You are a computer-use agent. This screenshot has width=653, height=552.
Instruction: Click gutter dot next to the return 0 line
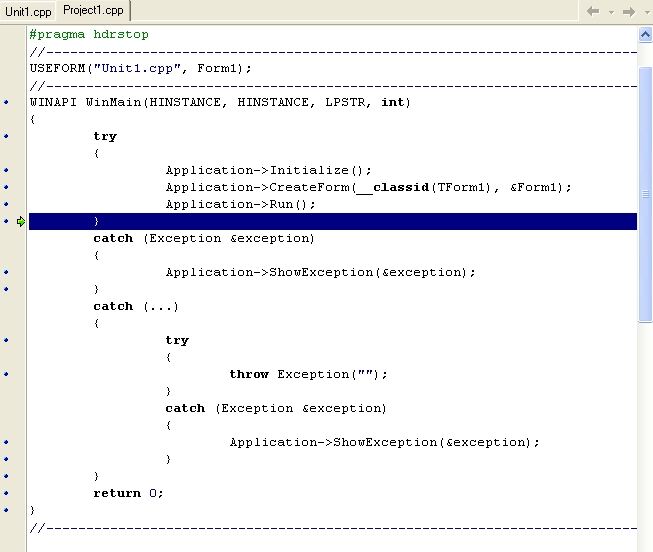pyautogui.click(x=7, y=493)
